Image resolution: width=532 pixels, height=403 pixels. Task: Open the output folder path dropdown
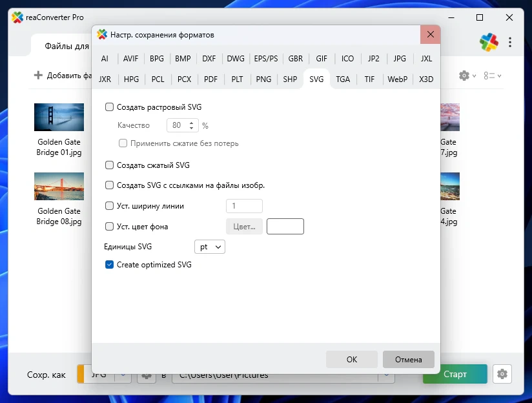(x=387, y=375)
